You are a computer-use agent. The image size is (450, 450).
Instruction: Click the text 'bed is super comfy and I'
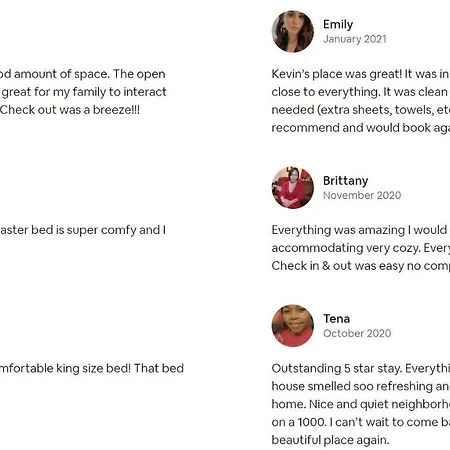click(x=99, y=230)
